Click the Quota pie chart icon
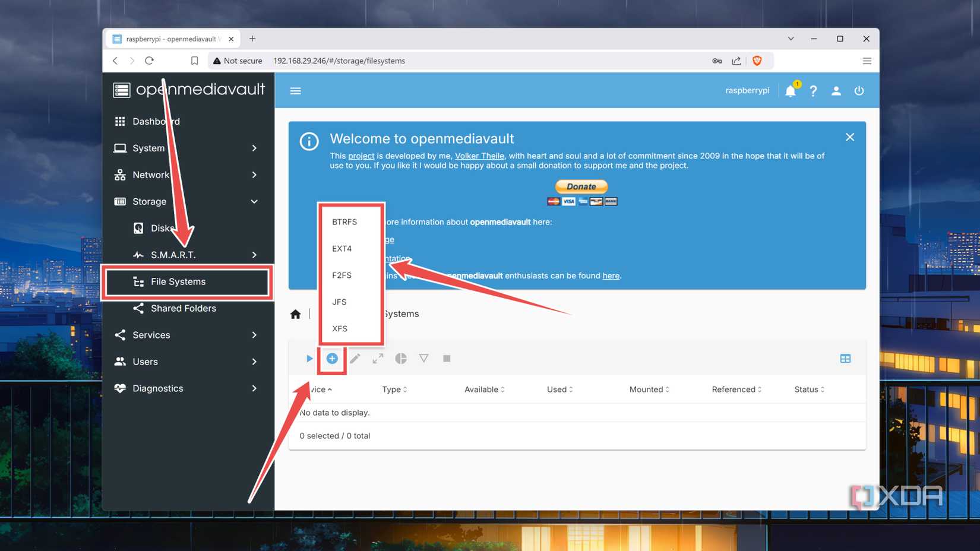 (401, 358)
